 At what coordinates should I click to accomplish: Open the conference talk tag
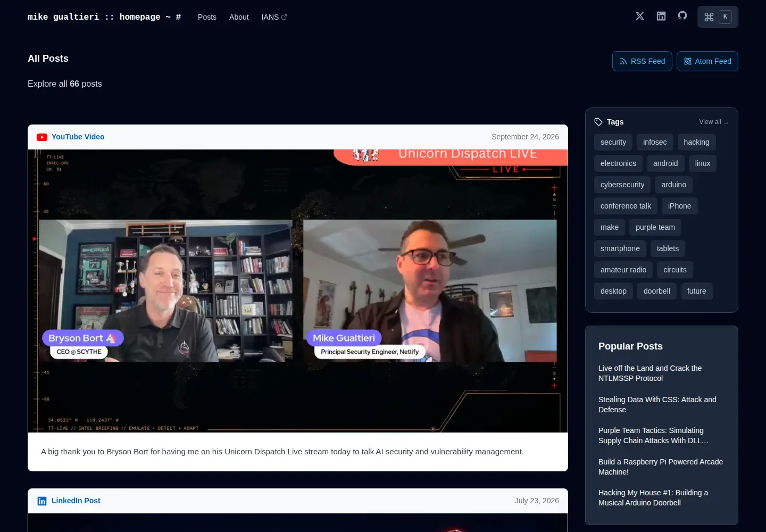(x=626, y=206)
